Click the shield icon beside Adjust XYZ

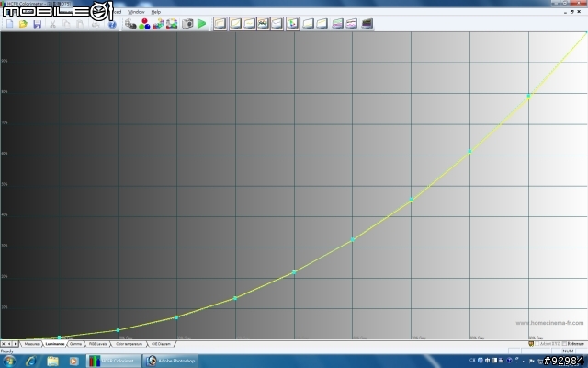tap(531, 344)
